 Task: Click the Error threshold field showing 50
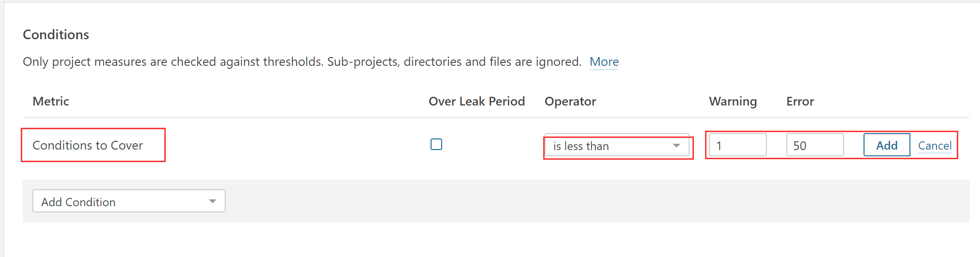pos(815,145)
